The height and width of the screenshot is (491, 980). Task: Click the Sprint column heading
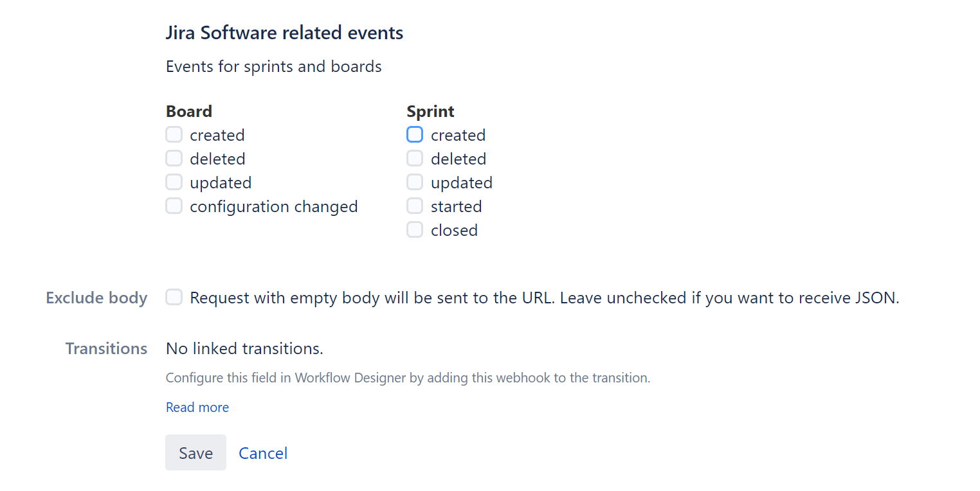pos(430,111)
